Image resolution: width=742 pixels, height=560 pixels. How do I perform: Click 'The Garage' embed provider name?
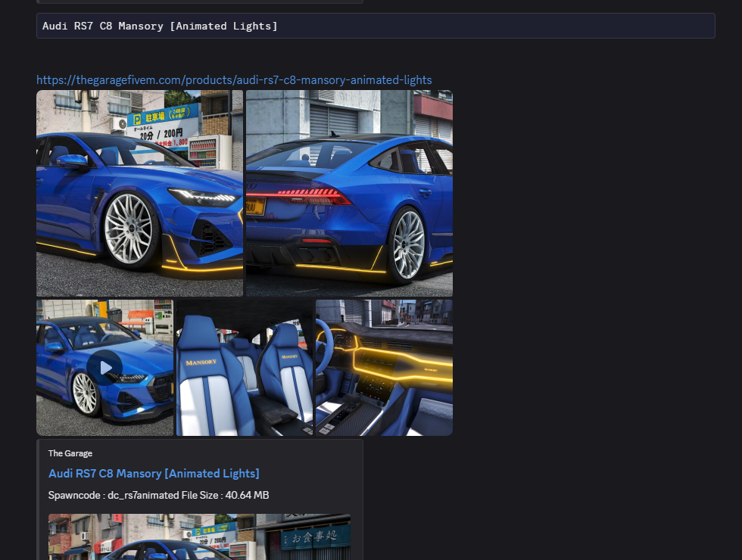click(x=70, y=453)
